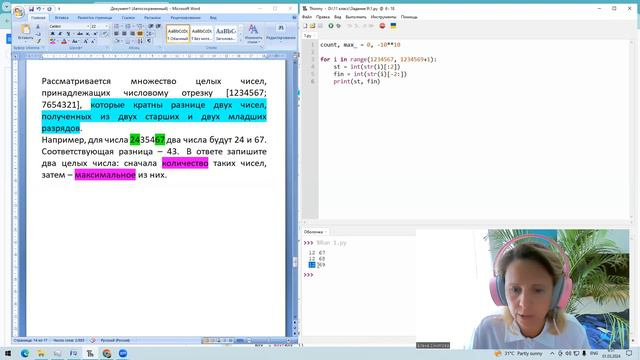Open the font name dropdown (Calibri)
This screenshot has width=640, height=360.
coord(87,26)
